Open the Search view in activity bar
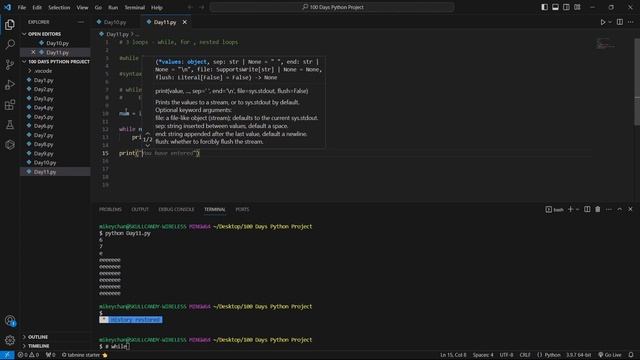Viewport: 640px width, 360px height. 10,44
